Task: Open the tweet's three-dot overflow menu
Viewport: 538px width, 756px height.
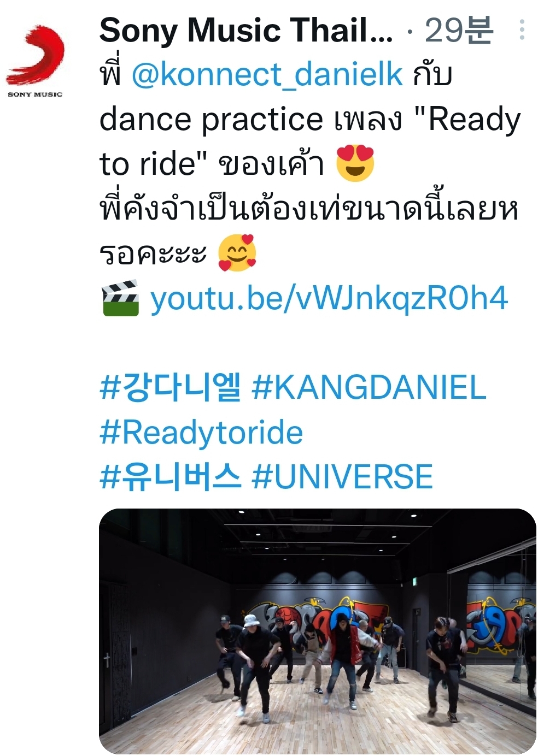Action: coord(522,30)
